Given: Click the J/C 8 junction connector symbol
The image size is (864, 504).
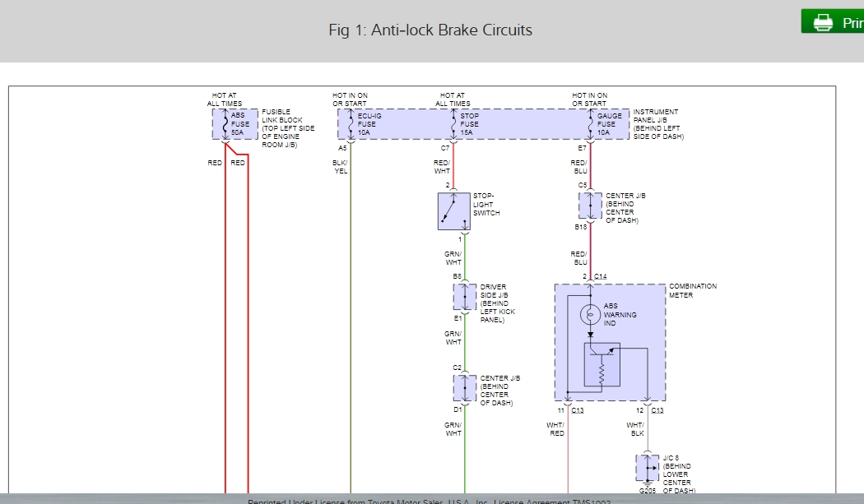Looking at the screenshot, I should tap(647, 466).
